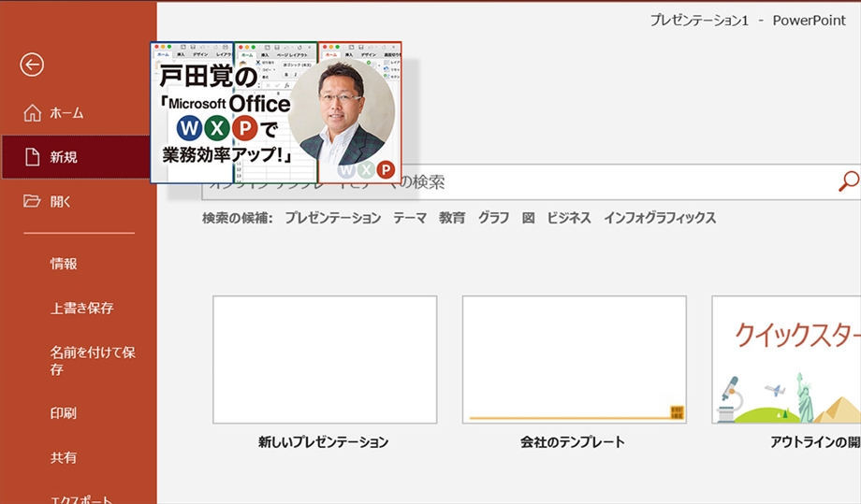
Task: Pick the グラフ search suggestion
Action: (493, 218)
